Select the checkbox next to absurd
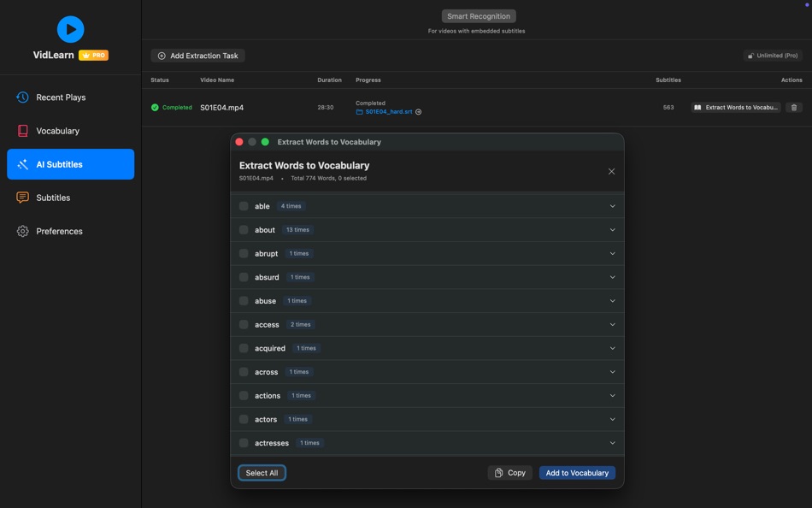 (x=244, y=276)
